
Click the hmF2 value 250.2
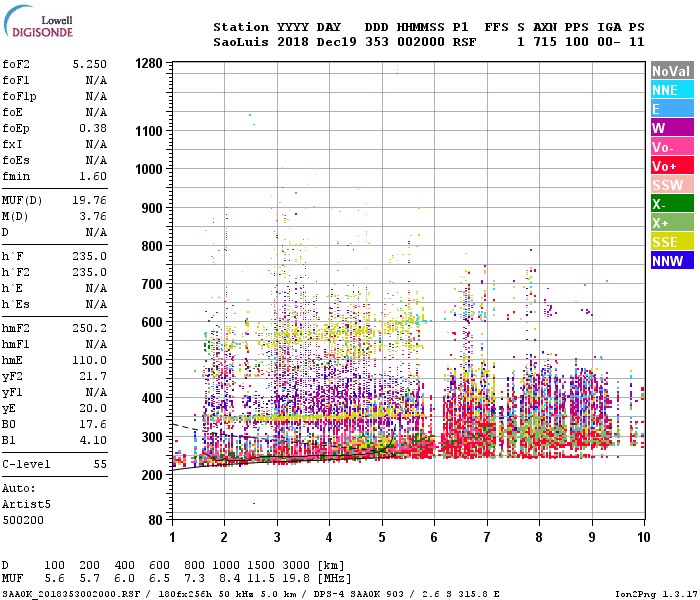coord(90,328)
